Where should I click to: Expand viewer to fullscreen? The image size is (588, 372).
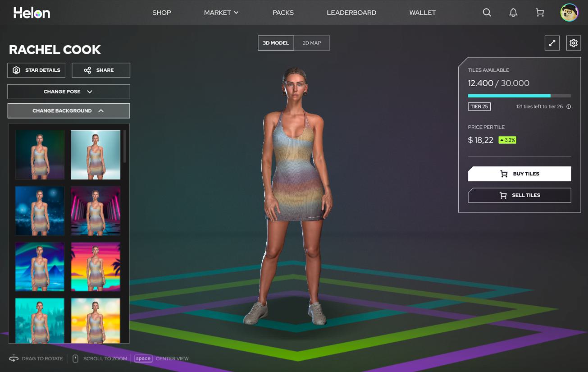pos(552,43)
